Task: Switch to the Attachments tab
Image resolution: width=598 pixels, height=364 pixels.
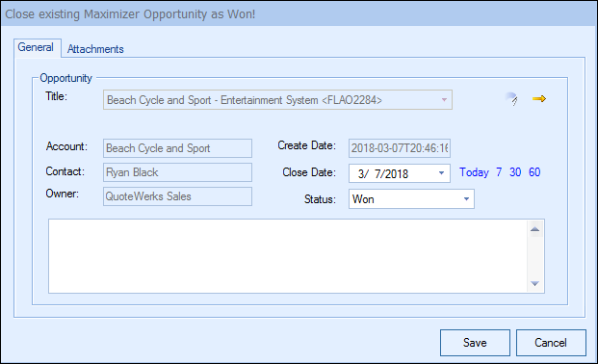Action: tap(95, 49)
